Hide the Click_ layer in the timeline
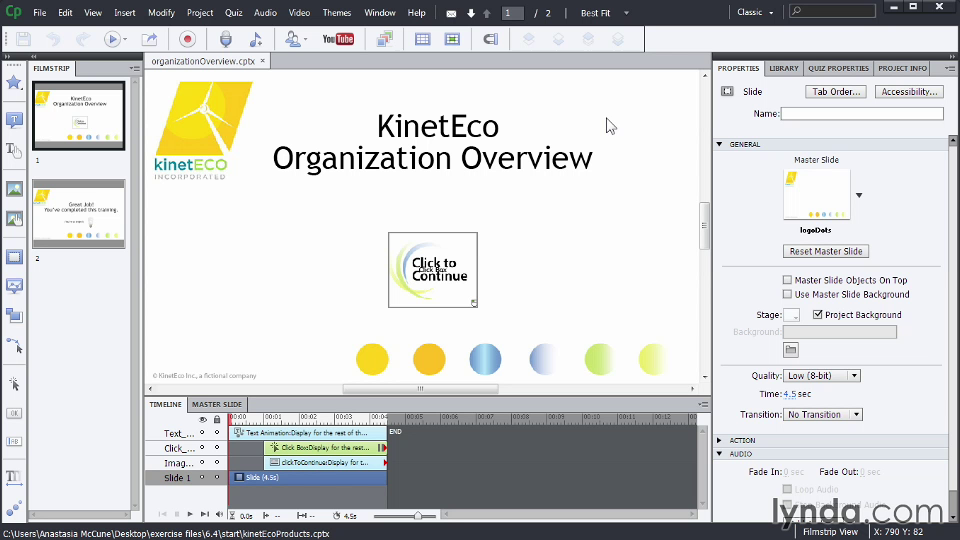 [202, 448]
